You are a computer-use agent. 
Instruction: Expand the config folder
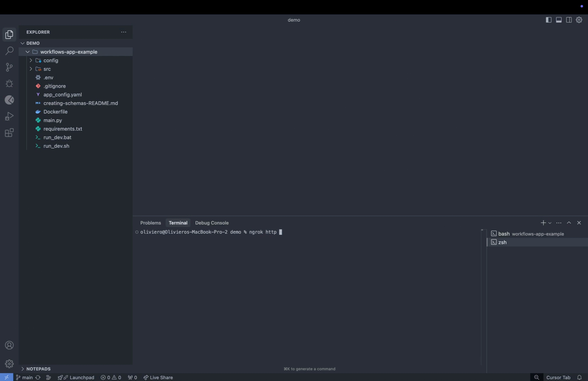tap(51, 60)
